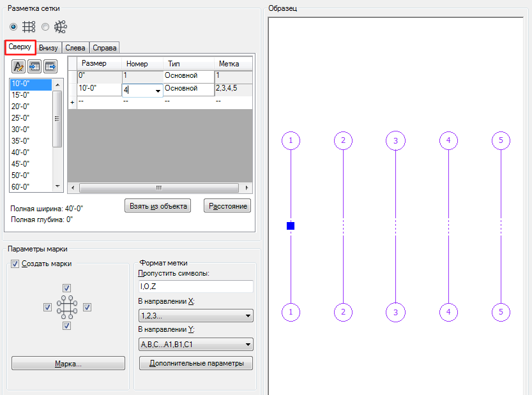Click size list scroll down arrow
The height and width of the screenshot is (395, 532).
(57, 186)
